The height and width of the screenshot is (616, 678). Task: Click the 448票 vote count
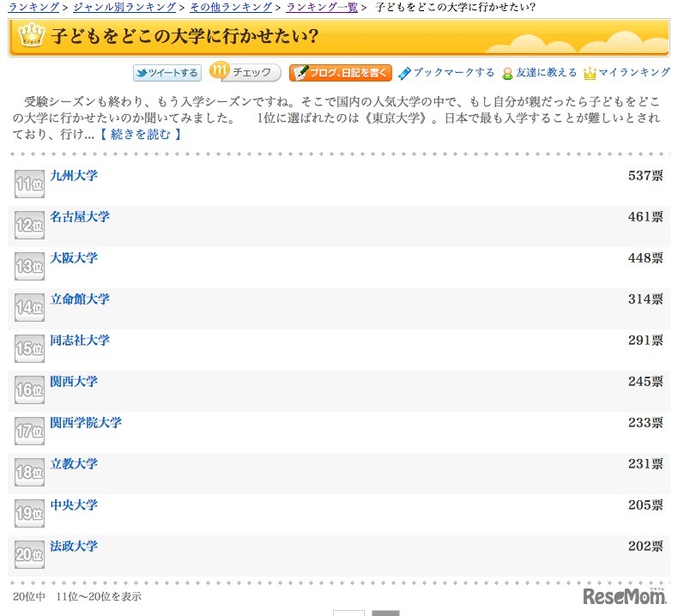(645, 257)
